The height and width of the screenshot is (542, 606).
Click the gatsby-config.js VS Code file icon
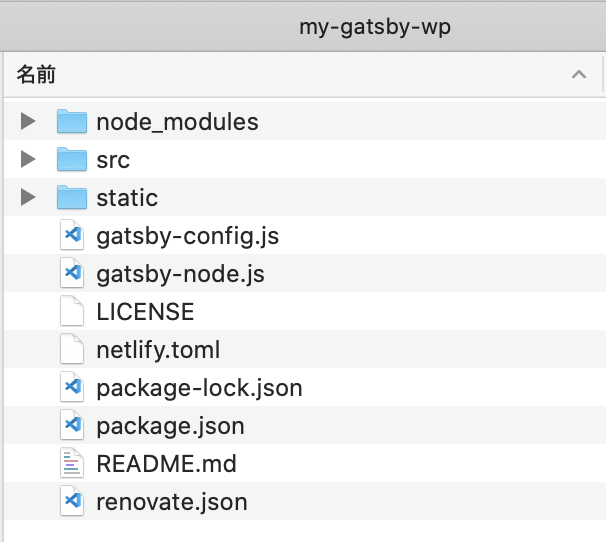pyautogui.click(x=72, y=236)
